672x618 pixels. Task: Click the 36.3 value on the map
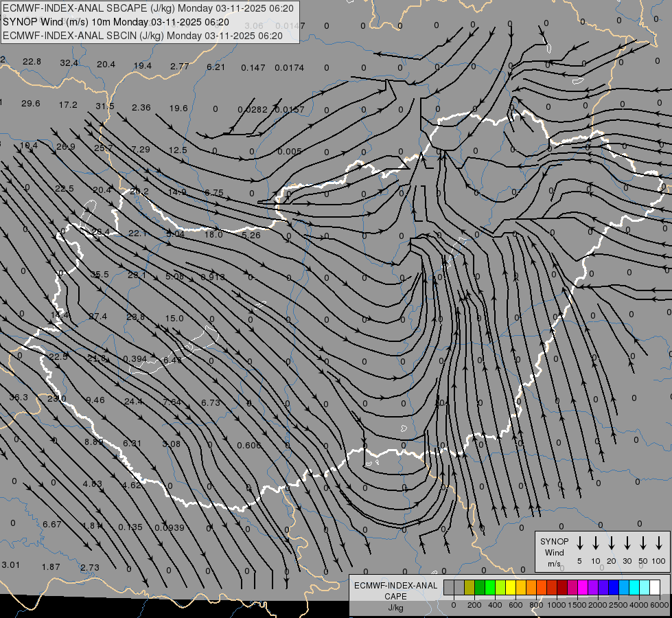[19, 397]
